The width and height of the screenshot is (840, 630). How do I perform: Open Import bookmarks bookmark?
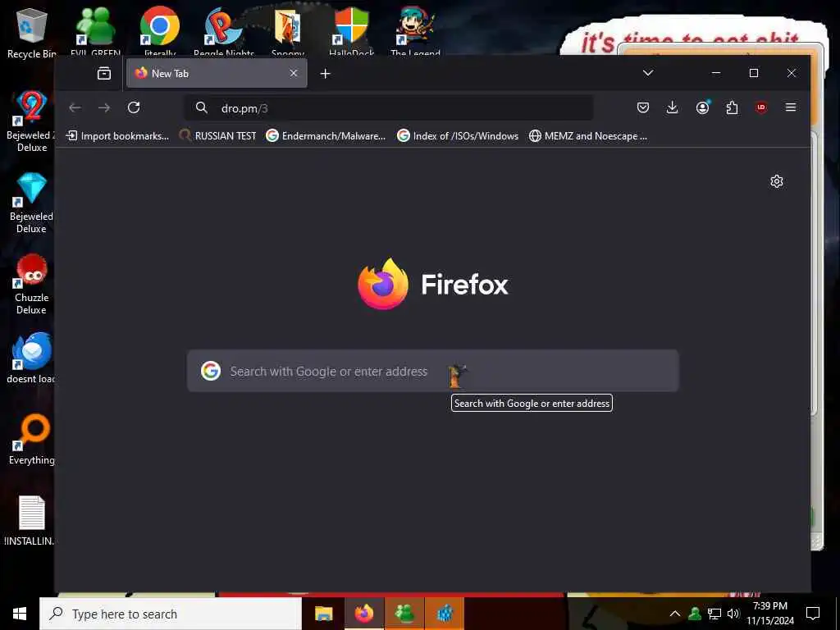pos(117,136)
